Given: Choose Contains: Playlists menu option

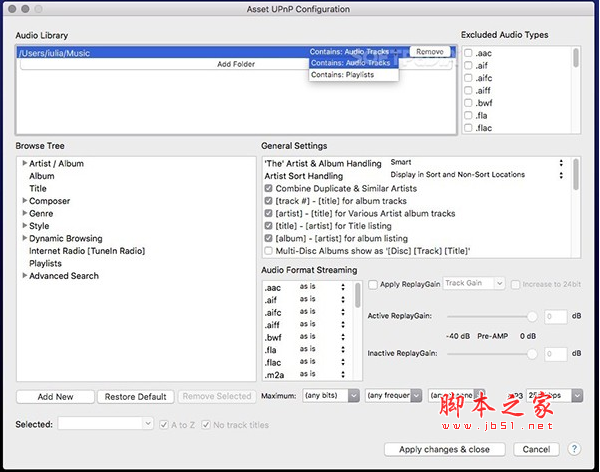Looking at the screenshot, I should 354,75.
